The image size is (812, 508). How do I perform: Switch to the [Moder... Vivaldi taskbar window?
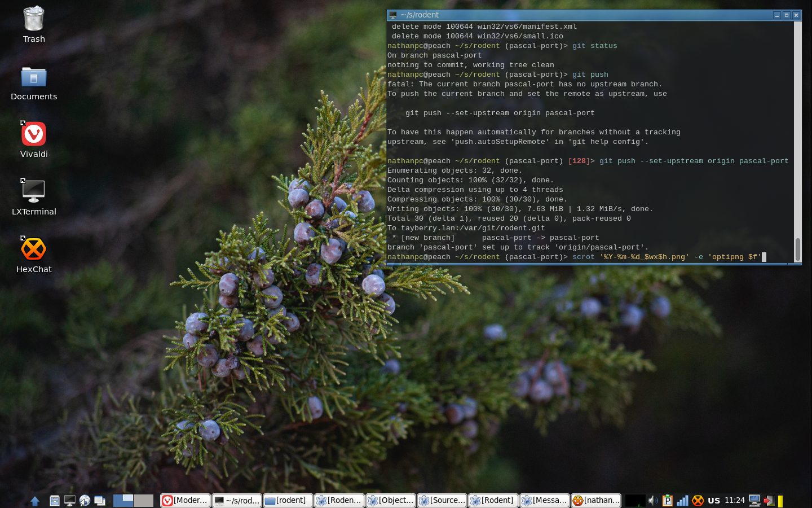pos(186,501)
